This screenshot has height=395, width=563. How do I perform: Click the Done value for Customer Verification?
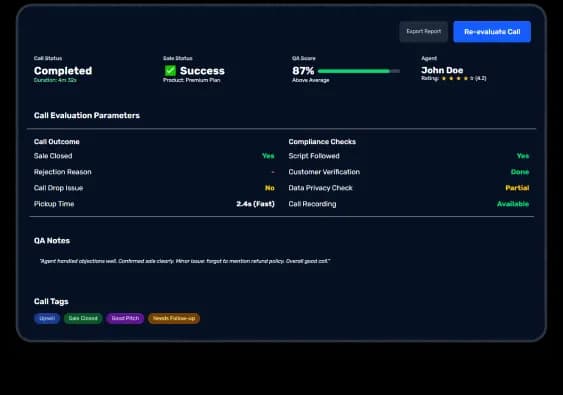pos(520,172)
